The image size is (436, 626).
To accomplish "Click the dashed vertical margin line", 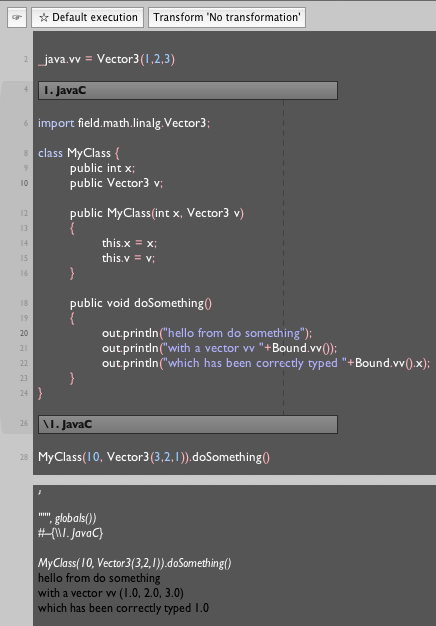I will point(283,258).
